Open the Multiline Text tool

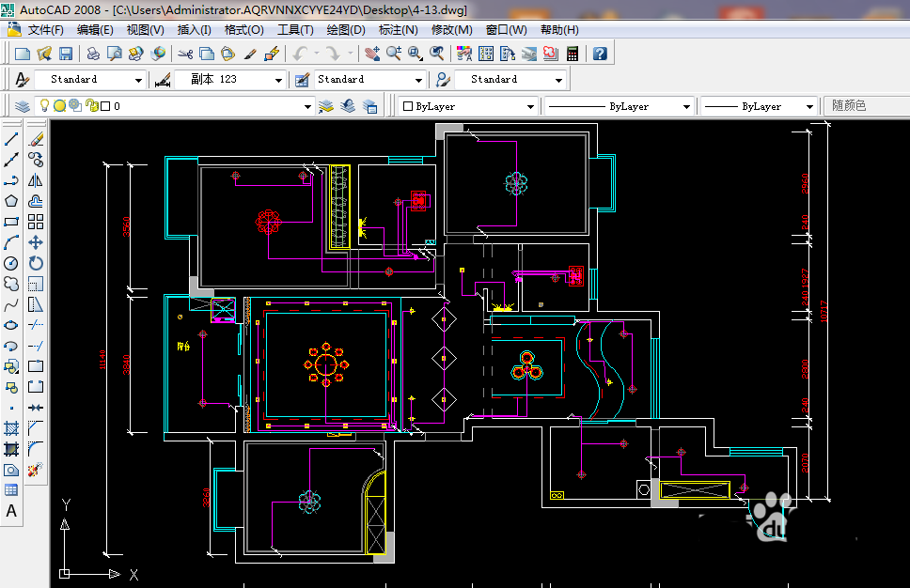[x=11, y=511]
